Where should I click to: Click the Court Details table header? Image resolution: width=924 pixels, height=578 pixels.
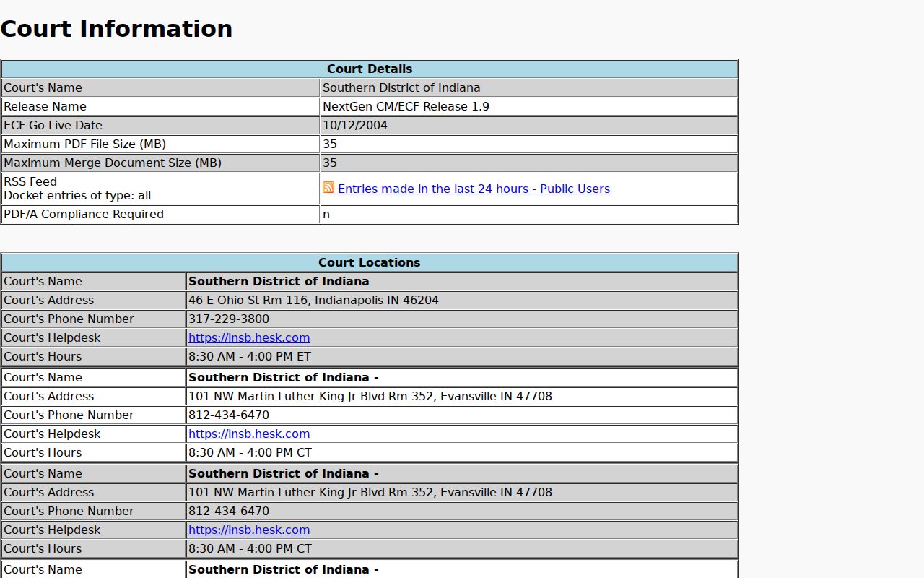tap(370, 69)
